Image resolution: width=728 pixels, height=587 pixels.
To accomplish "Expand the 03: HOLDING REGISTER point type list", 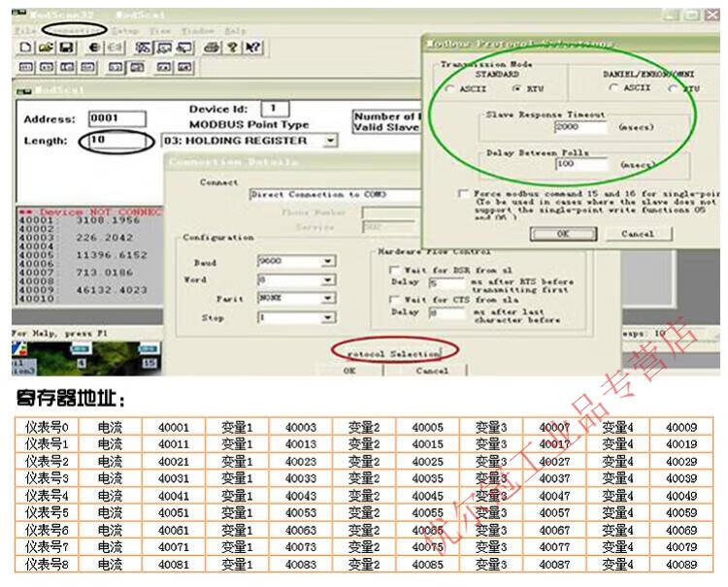I will tap(330, 141).
